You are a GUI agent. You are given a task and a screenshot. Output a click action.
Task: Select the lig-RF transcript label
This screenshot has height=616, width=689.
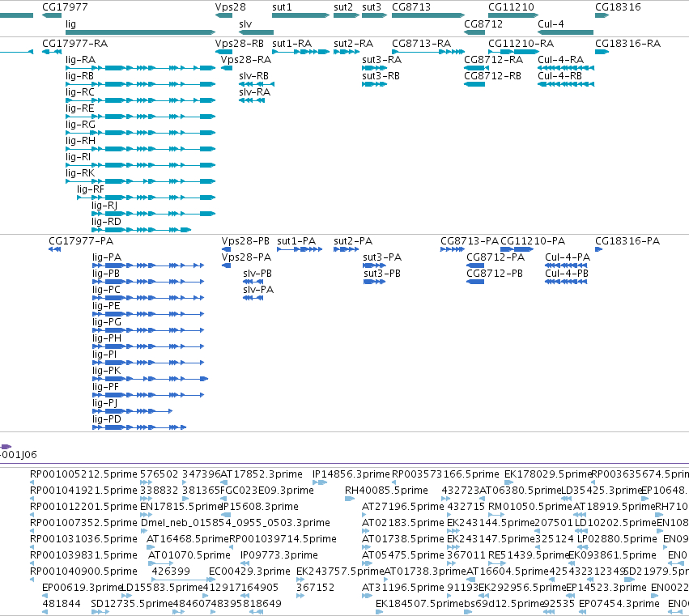[91, 189]
